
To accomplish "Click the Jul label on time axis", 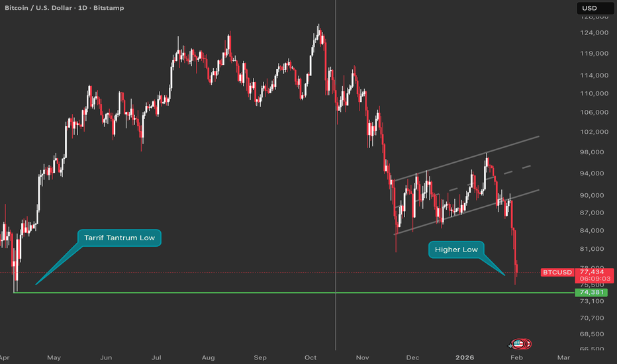I will pyautogui.click(x=157, y=357).
